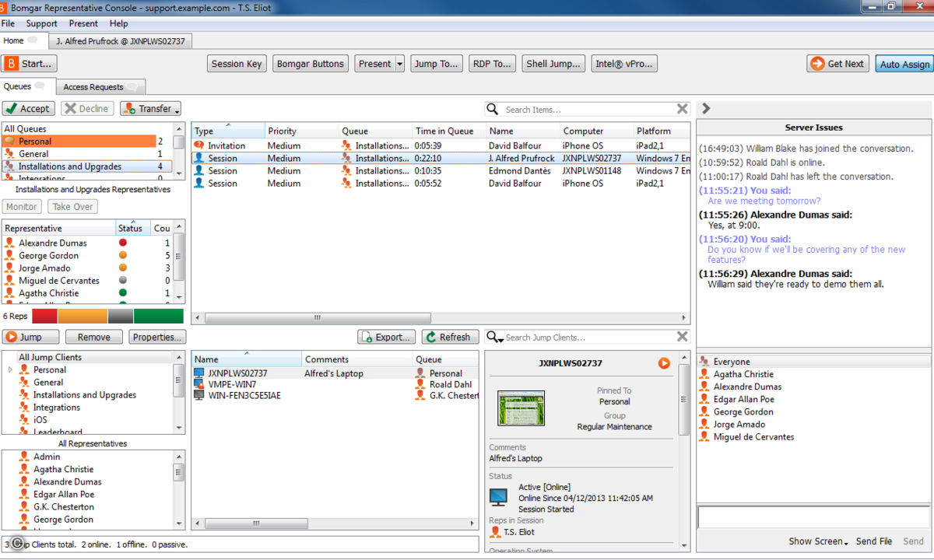Click the Send File link

point(874,541)
